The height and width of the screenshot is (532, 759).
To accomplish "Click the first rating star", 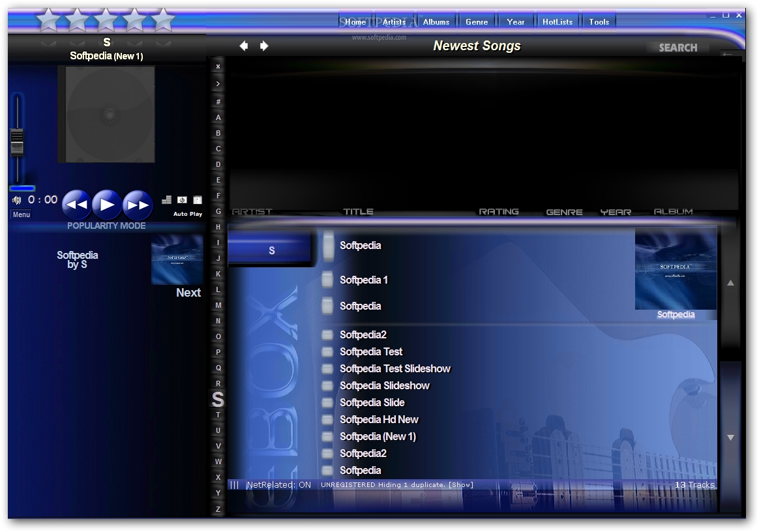I will (48, 20).
